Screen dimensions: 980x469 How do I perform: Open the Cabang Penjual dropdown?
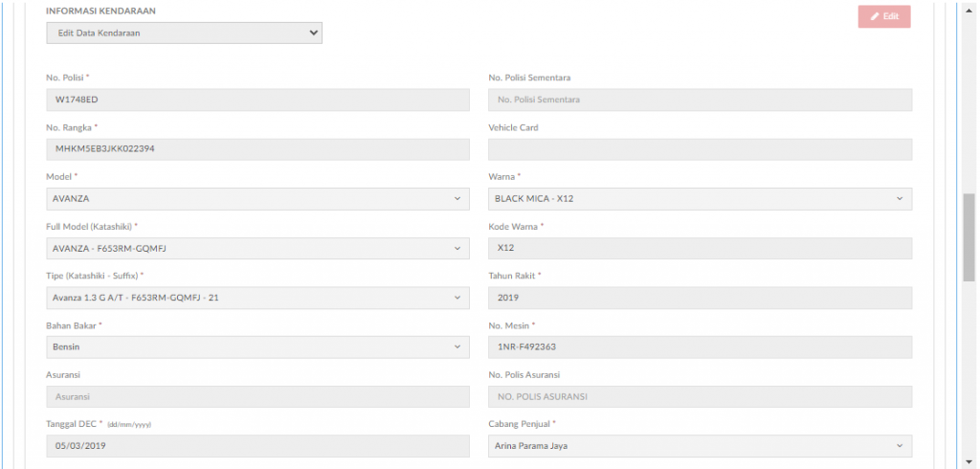click(x=700, y=446)
